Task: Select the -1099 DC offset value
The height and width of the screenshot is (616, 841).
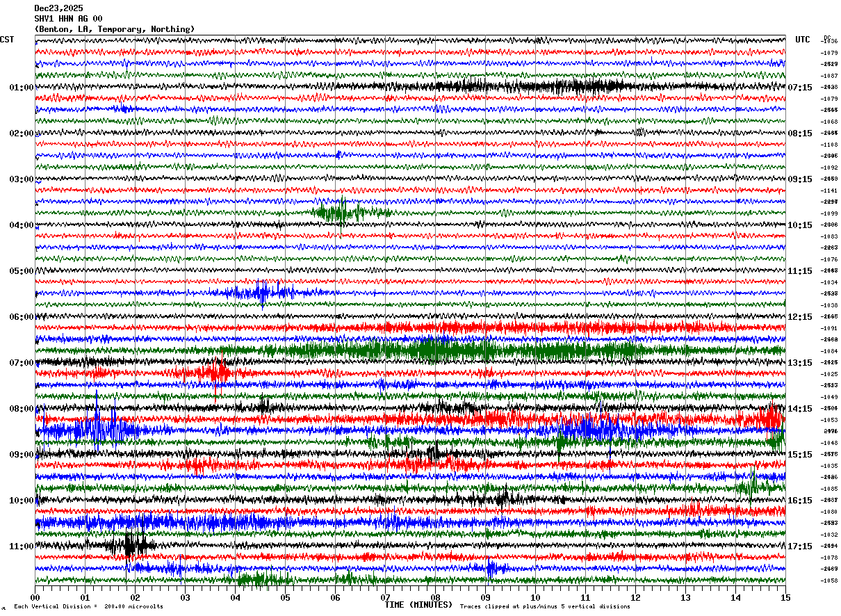Action: coord(829,213)
